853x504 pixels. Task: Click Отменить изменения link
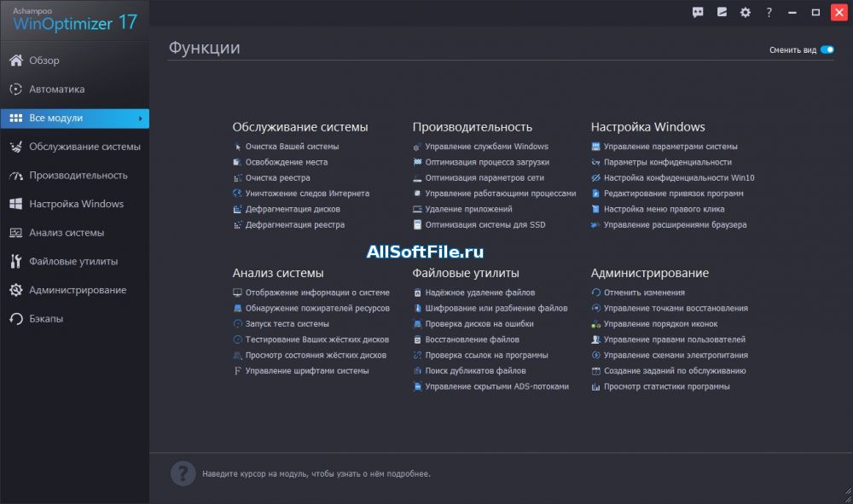pyautogui.click(x=643, y=293)
